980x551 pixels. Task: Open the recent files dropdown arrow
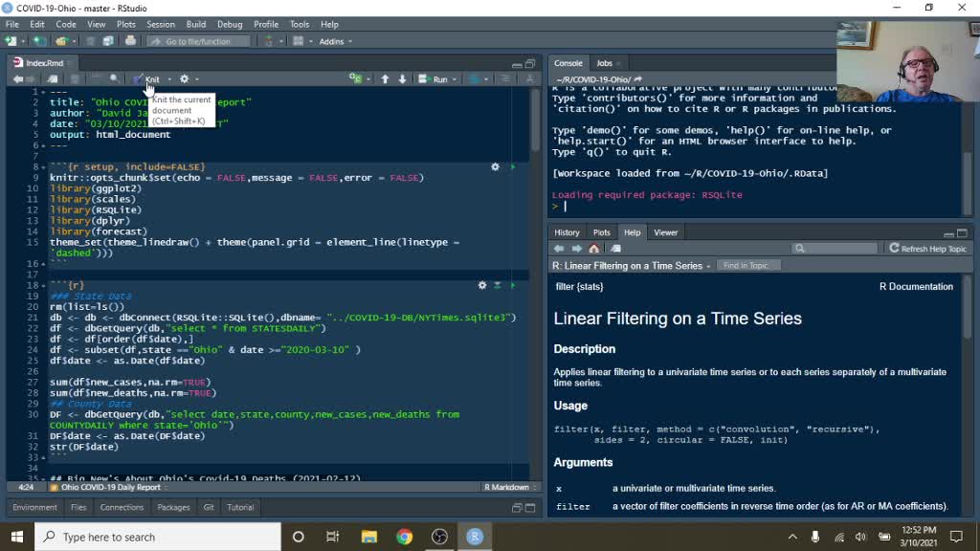[74, 41]
